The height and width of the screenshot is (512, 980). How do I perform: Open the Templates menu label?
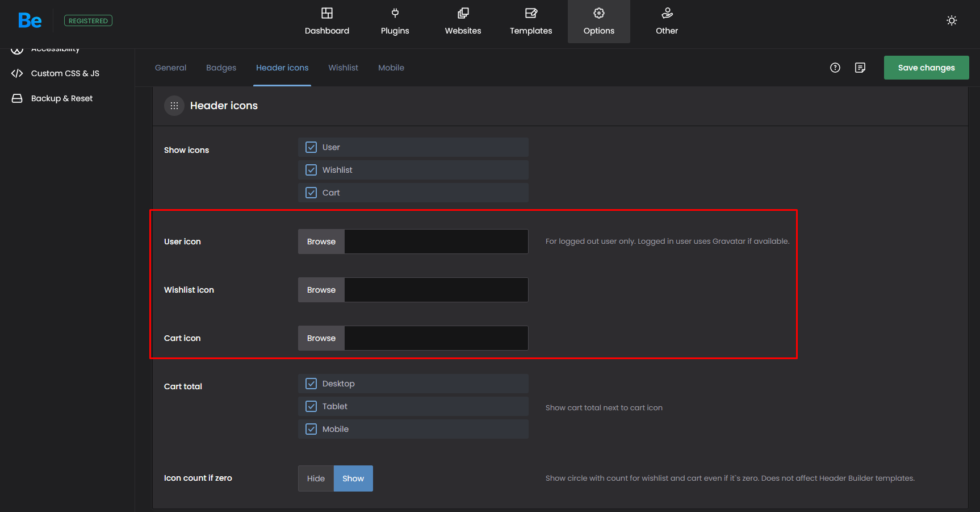[531, 31]
